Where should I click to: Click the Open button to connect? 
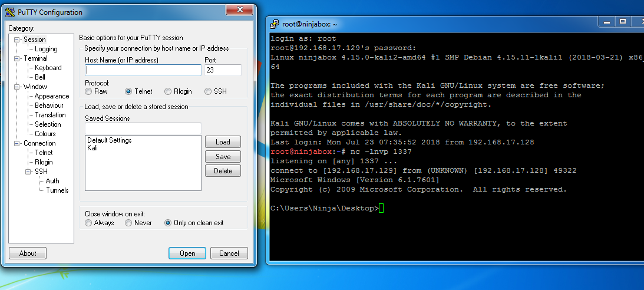click(x=187, y=253)
